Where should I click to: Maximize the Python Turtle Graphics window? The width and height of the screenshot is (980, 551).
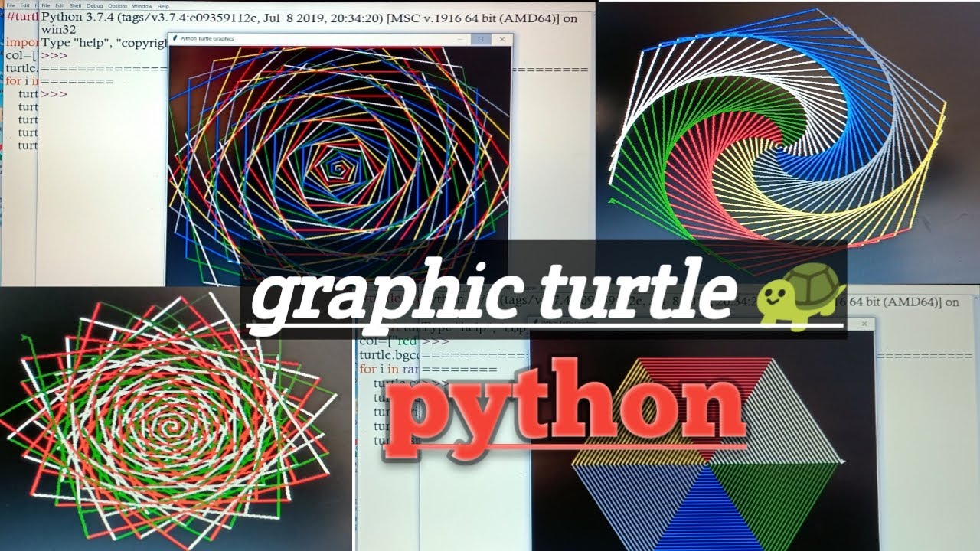pos(481,39)
